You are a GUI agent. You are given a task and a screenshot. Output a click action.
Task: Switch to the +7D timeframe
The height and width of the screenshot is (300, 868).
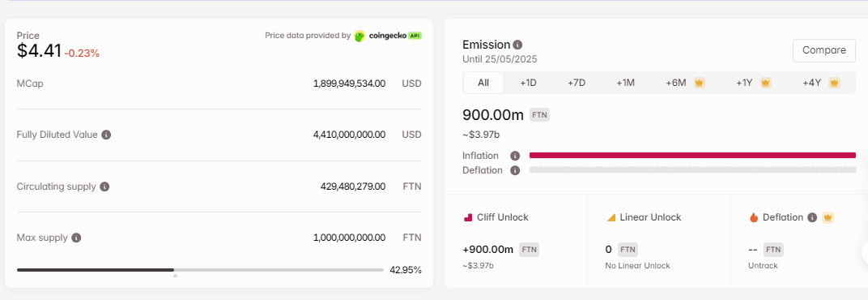577,83
